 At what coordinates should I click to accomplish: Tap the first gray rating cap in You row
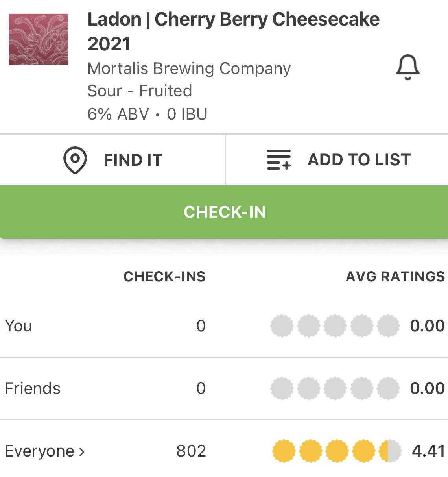282,326
